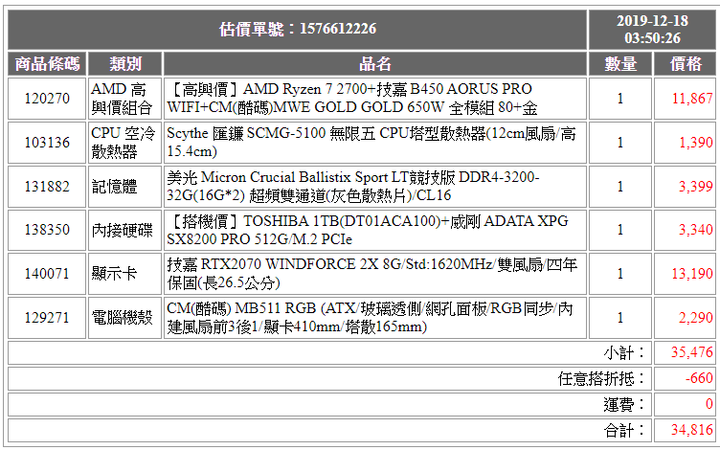Click price 1,390

pos(696,142)
